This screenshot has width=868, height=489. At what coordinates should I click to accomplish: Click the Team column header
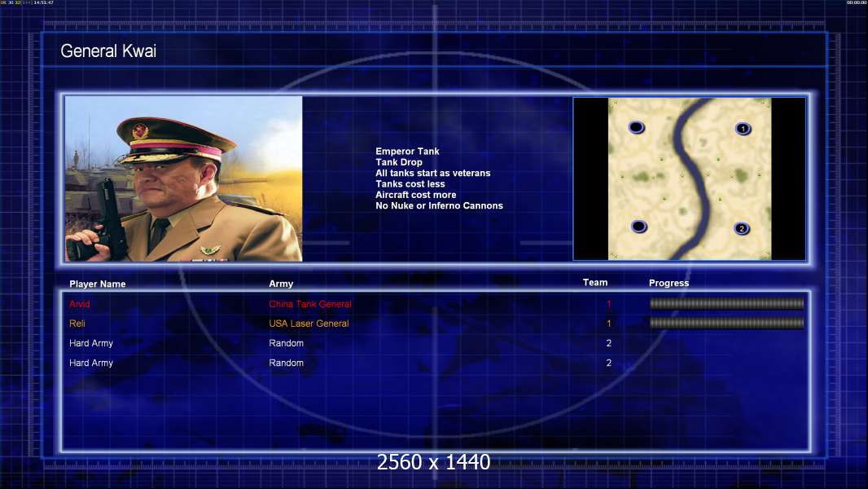[595, 283]
